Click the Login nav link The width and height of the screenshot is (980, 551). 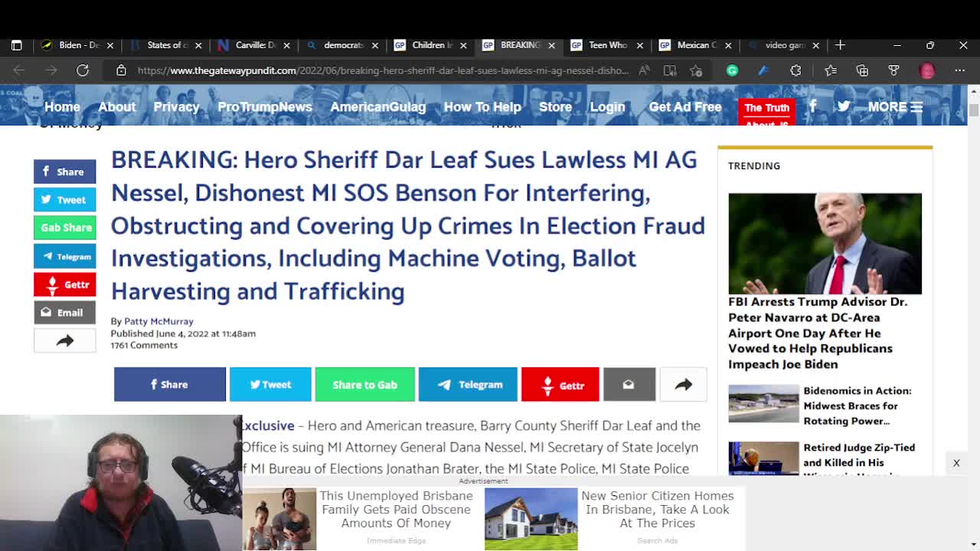pyautogui.click(x=607, y=107)
